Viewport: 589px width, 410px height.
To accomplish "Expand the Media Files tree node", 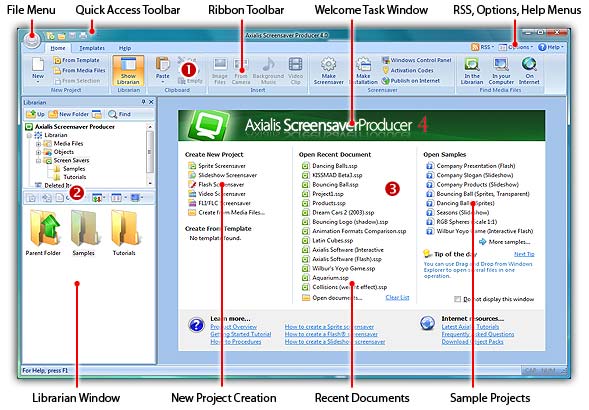I will pyautogui.click(x=38, y=144).
